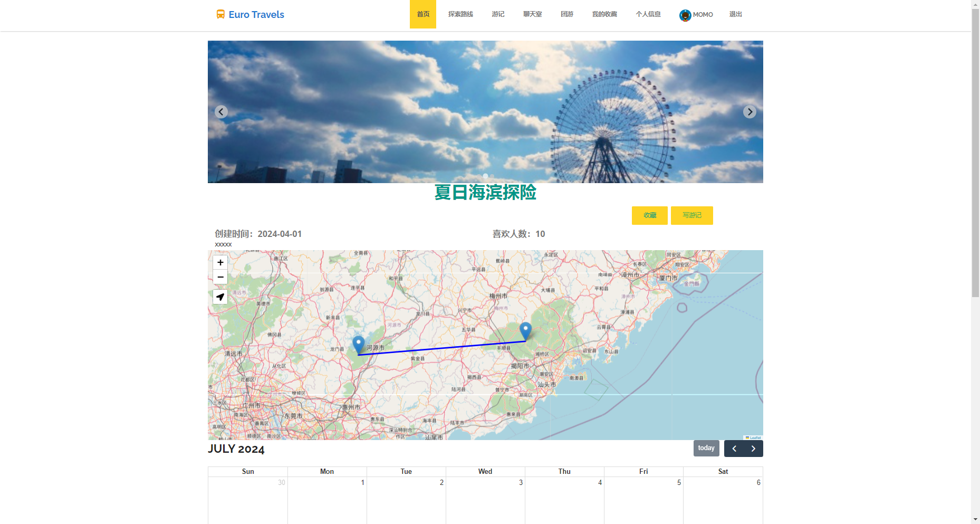Select July 4 on calendar

click(x=564, y=500)
